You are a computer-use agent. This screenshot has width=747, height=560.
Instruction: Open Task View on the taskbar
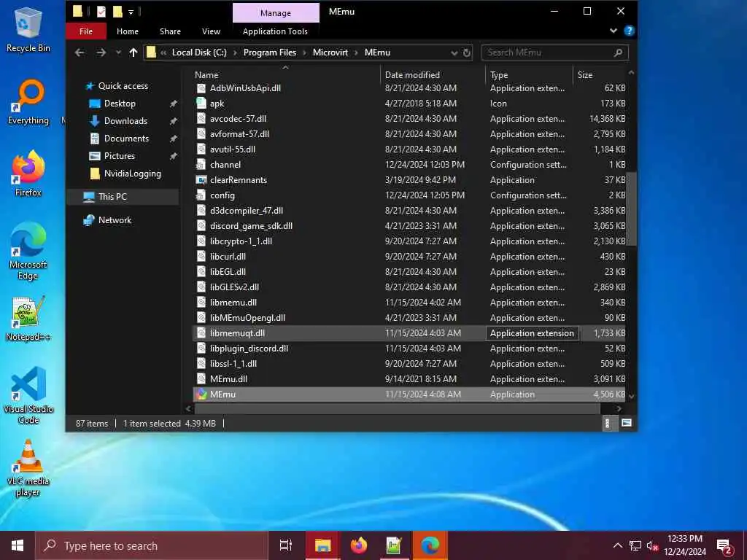285,545
